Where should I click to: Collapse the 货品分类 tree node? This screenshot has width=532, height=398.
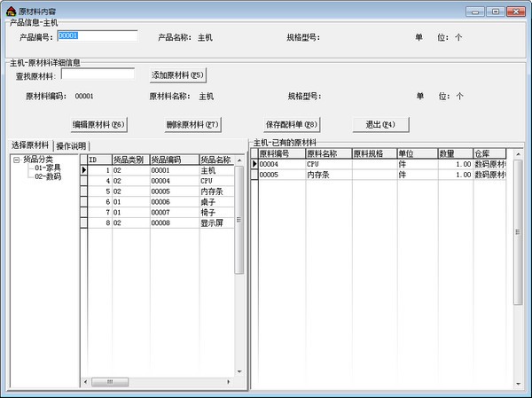point(16,160)
